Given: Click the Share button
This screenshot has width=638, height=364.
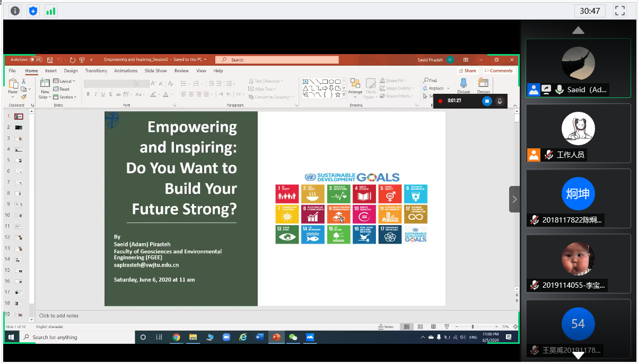Looking at the screenshot, I should click(468, 70).
